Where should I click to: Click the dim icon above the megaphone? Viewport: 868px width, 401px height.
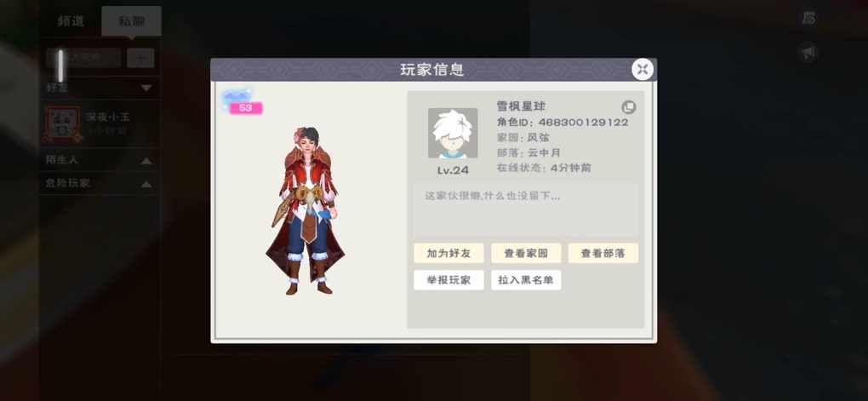pyautogui.click(x=808, y=18)
